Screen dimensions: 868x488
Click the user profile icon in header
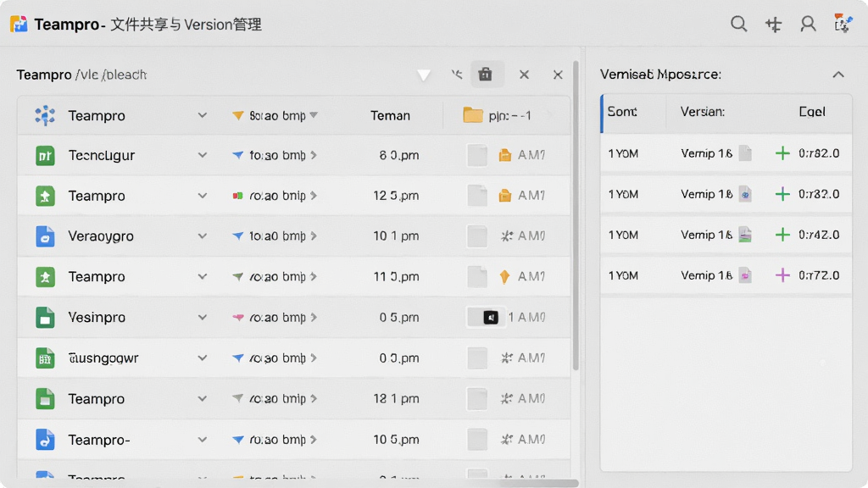point(808,24)
